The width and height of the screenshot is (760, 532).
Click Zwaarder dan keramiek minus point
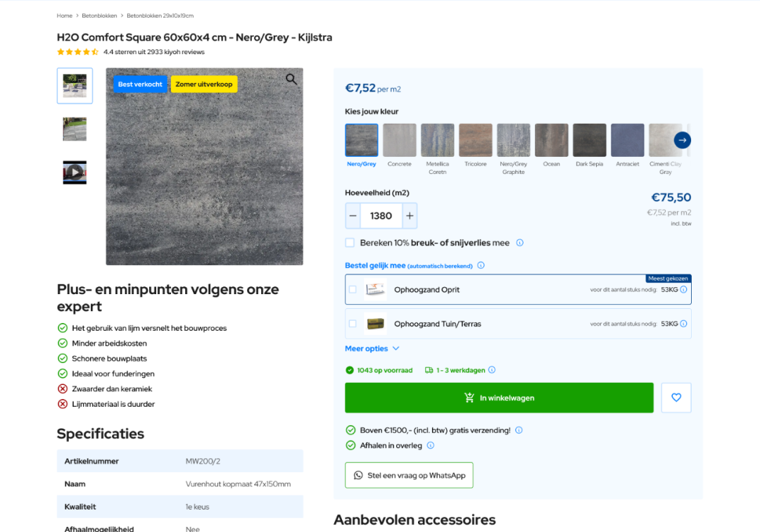pos(112,389)
